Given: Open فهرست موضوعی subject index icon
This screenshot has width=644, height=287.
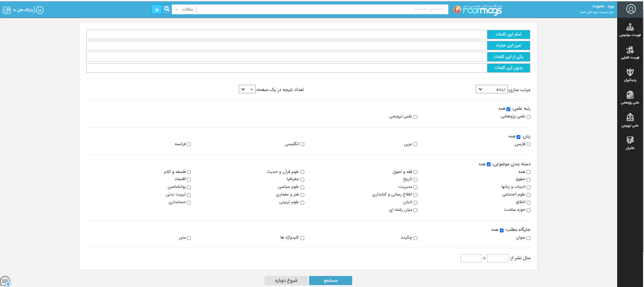Looking at the screenshot, I should tap(630, 30).
